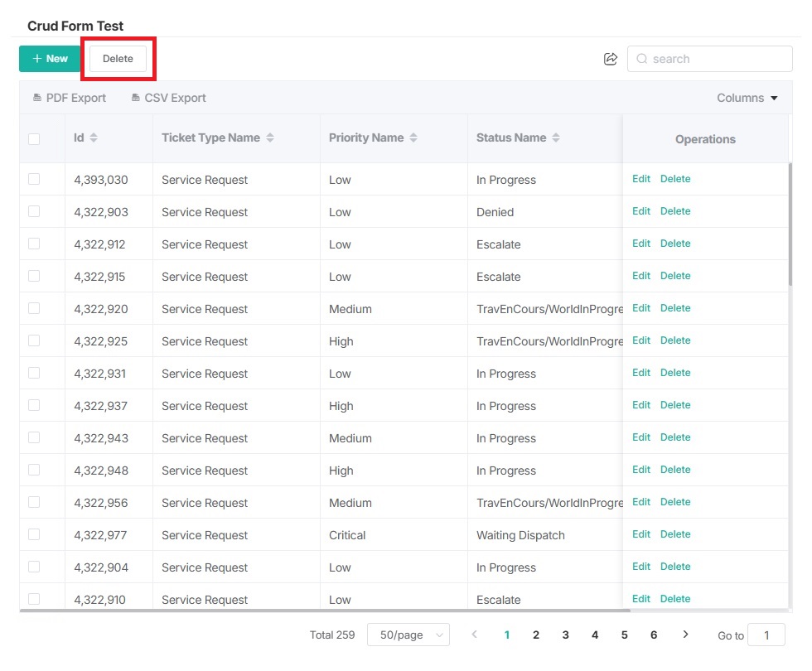Open the 50/page size dropdown
The width and height of the screenshot is (812, 671).
click(x=408, y=635)
